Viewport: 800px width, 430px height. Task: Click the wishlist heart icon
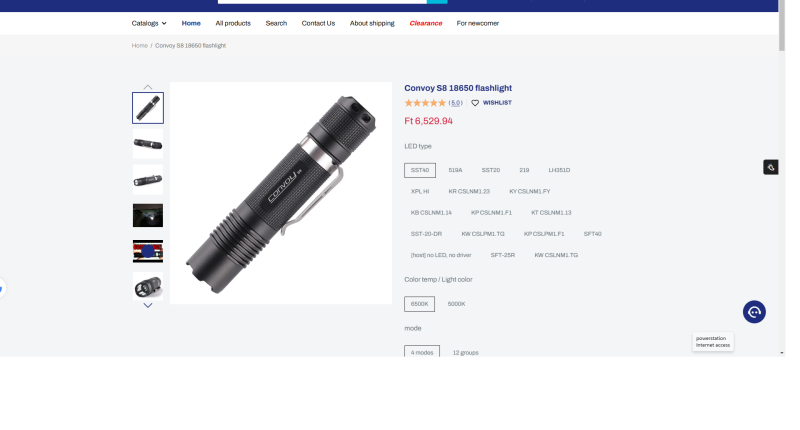[x=474, y=103]
